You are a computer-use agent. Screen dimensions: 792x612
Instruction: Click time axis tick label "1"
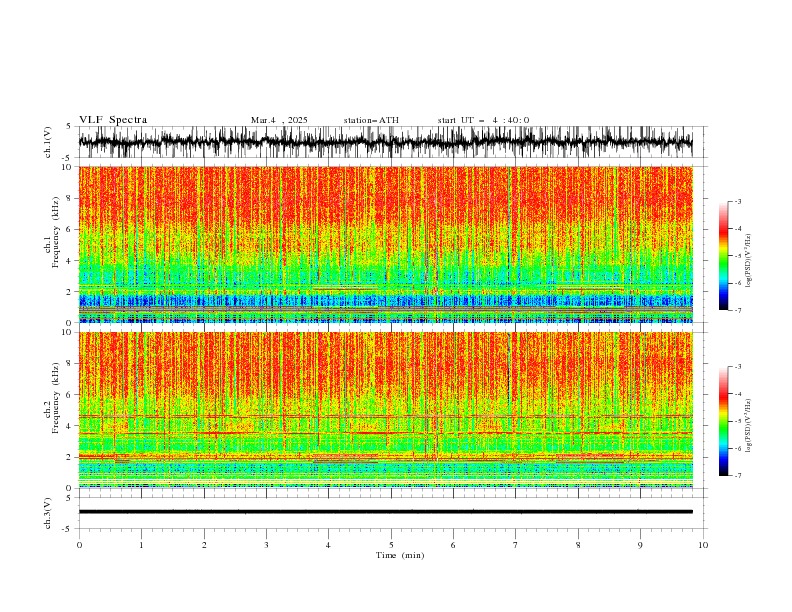click(x=141, y=545)
